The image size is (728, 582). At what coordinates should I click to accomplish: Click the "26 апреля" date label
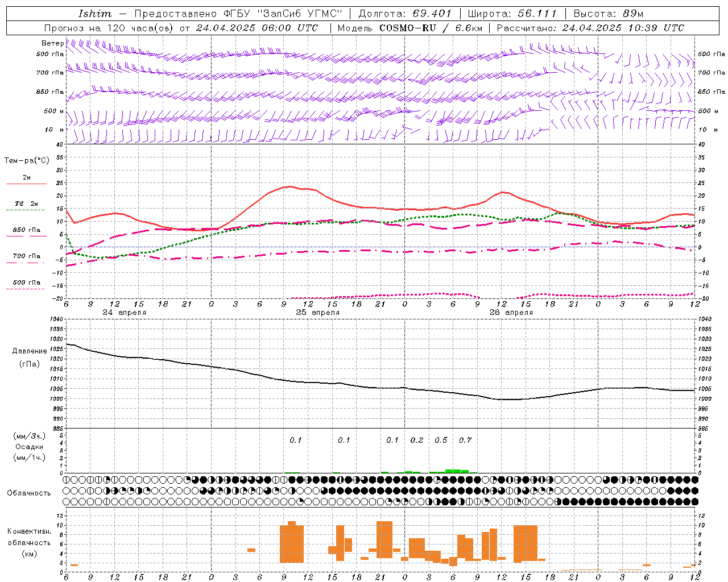pos(511,313)
